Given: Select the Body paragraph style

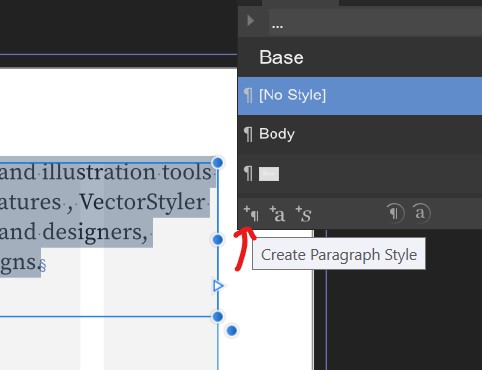Looking at the screenshot, I should click(360, 134).
